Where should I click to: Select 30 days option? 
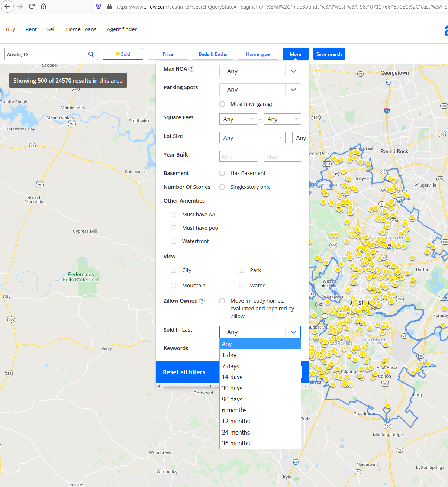click(x=260, y=388)
